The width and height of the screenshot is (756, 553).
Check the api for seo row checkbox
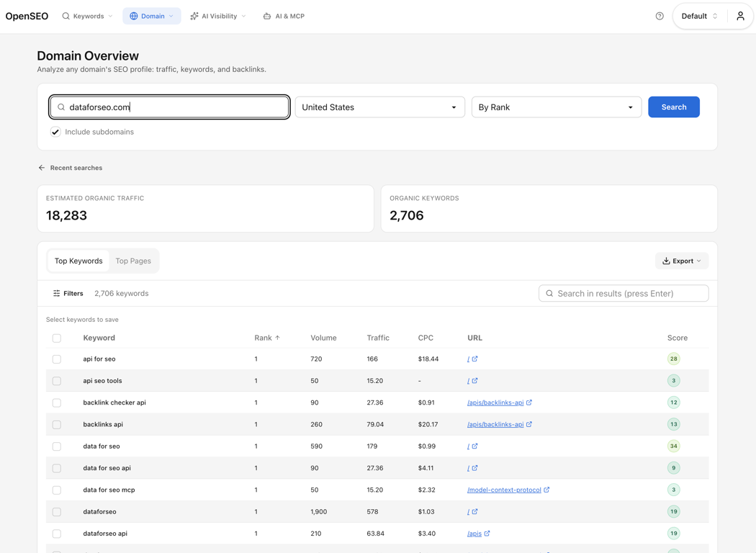coord(56,359)
